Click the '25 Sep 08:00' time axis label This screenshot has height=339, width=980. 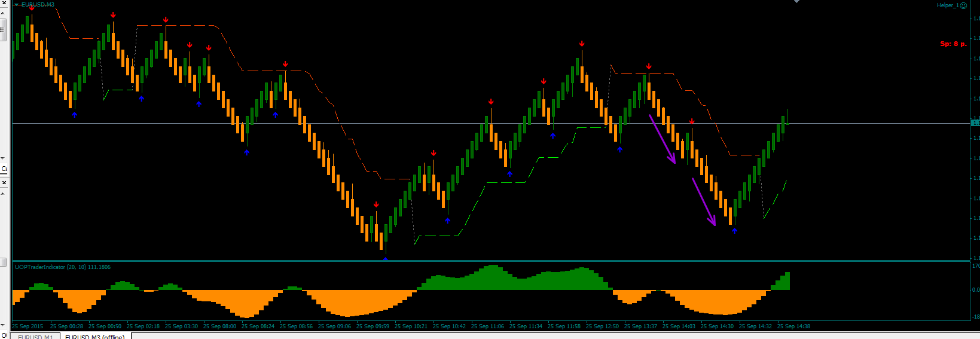(x=219, y=326)
